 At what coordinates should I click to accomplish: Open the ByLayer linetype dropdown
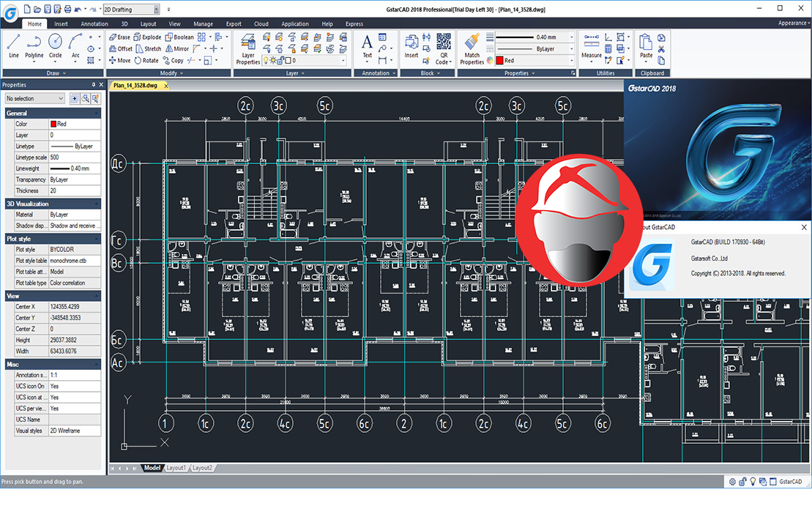click(572, 48)
